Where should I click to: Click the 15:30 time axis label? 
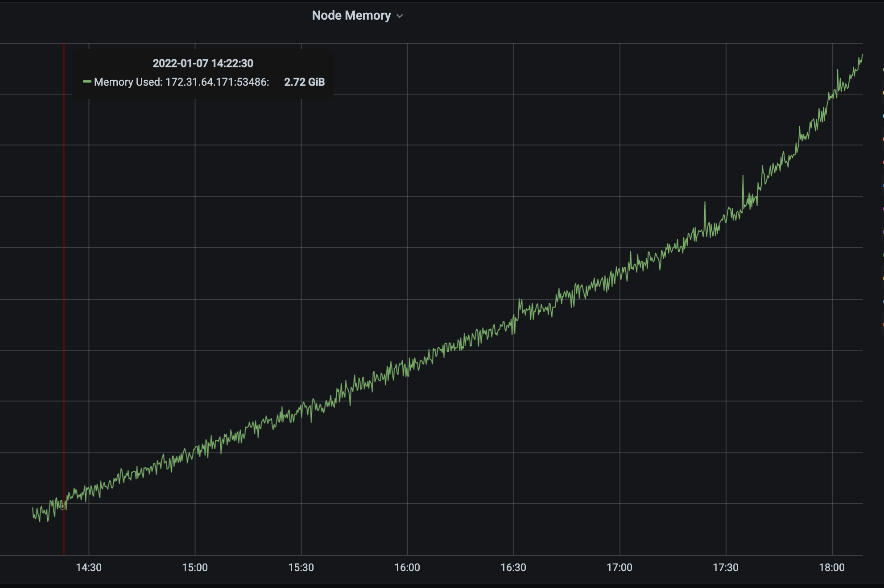301,567
